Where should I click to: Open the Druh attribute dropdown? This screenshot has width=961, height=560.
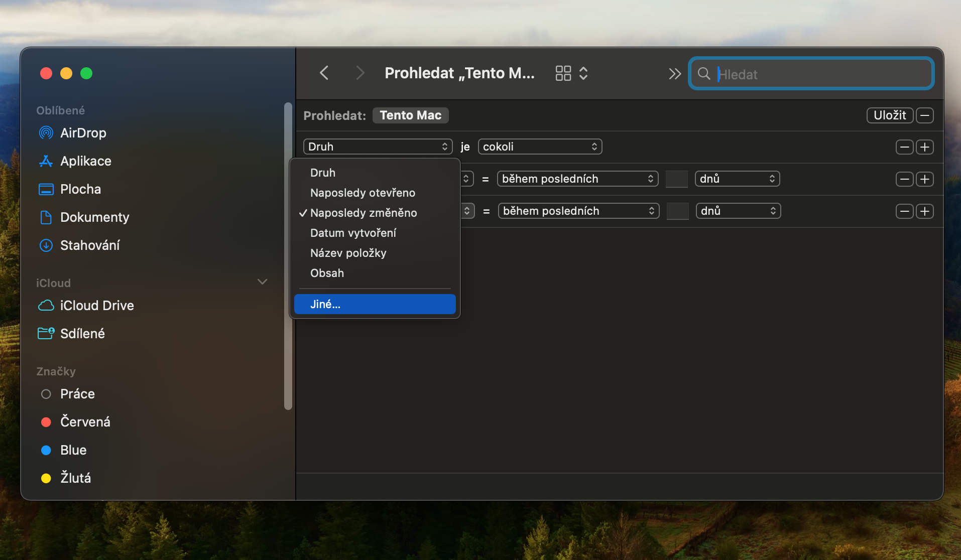378,147
